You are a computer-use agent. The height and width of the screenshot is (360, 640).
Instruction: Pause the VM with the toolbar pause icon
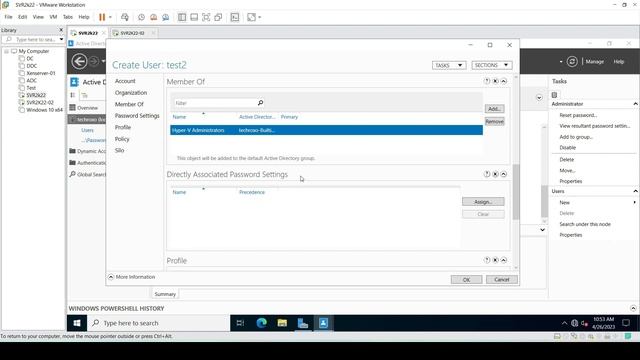[102, 17]
